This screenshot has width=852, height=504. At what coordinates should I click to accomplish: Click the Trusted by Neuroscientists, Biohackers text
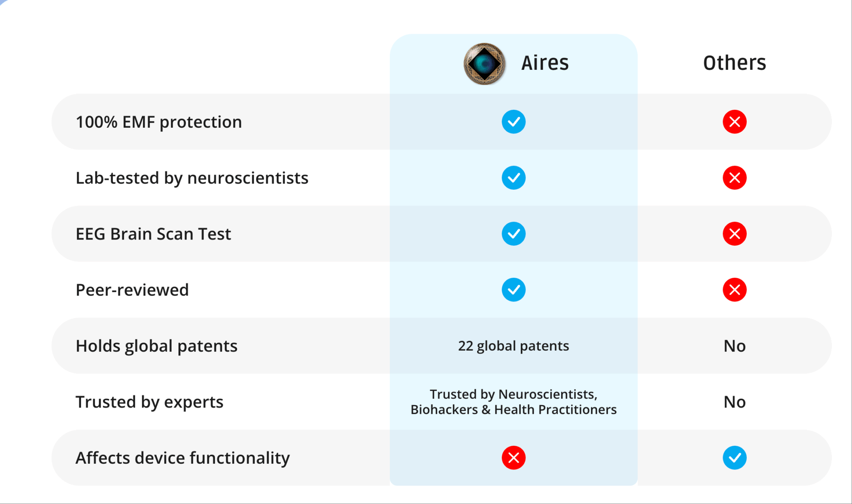click(513, 402)
